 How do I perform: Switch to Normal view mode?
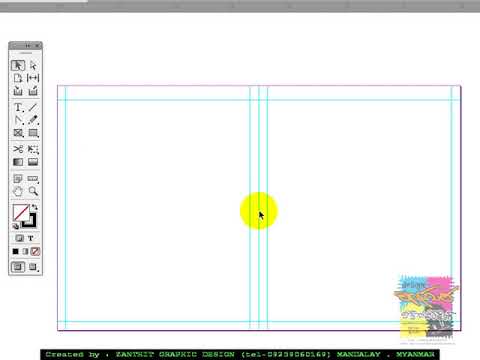click(18, 267)
